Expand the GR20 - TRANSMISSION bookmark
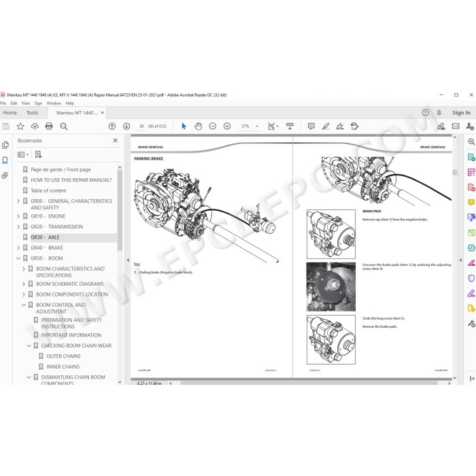This screenshot has width=476, height=476. point(18,226)
